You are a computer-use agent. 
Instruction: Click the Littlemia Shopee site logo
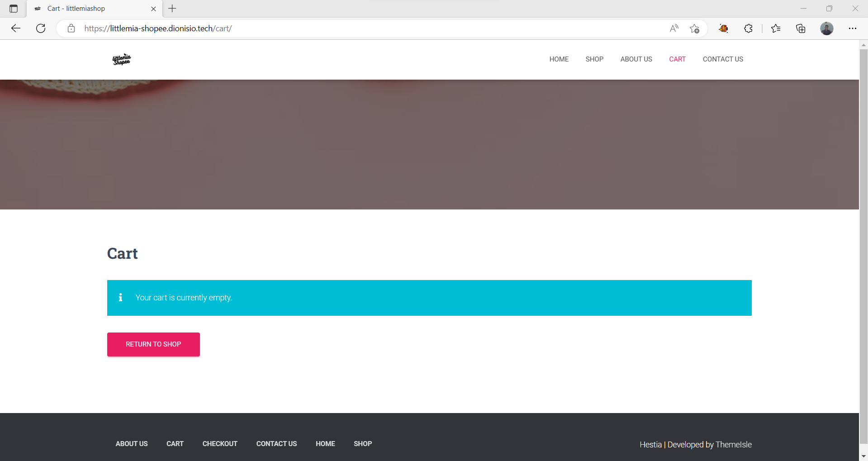[121, 59]
